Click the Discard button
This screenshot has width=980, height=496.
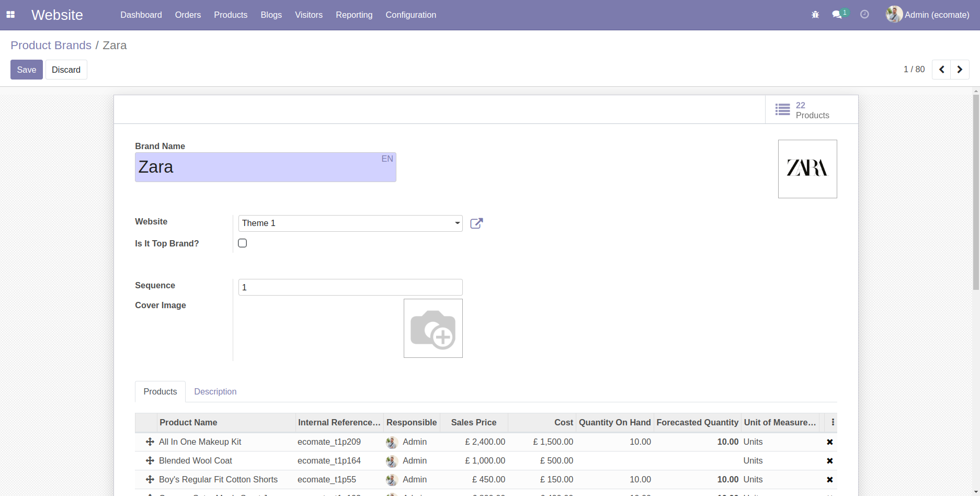coord(66,70)
